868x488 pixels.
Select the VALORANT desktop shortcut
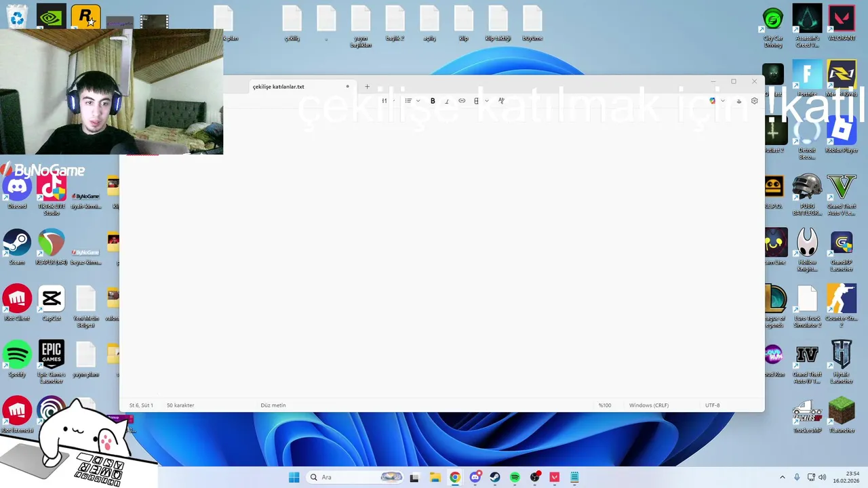[842, 23]
